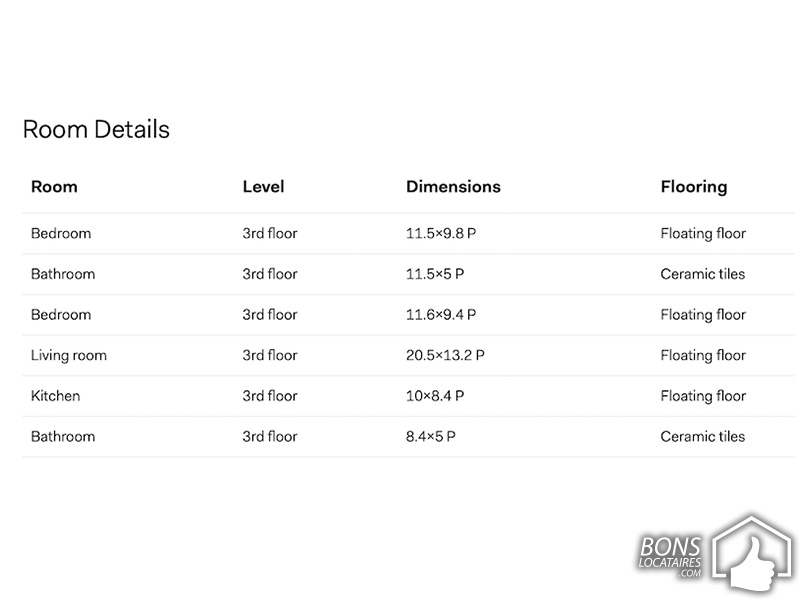The width and height of the screenshot is (800, 600).
Task: Select the 10×8.4 P dimensions cell
Action: click(435, 396)
